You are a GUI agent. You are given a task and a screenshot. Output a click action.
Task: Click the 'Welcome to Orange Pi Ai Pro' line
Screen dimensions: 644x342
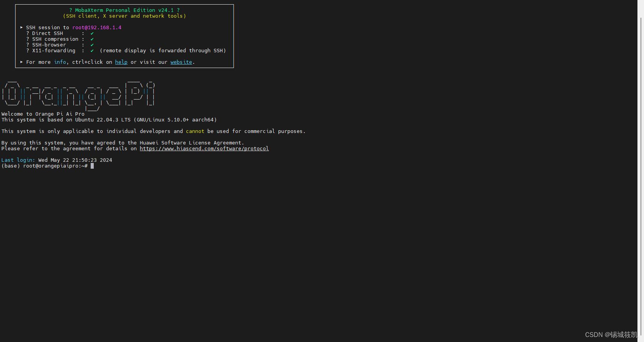[43, 114]
